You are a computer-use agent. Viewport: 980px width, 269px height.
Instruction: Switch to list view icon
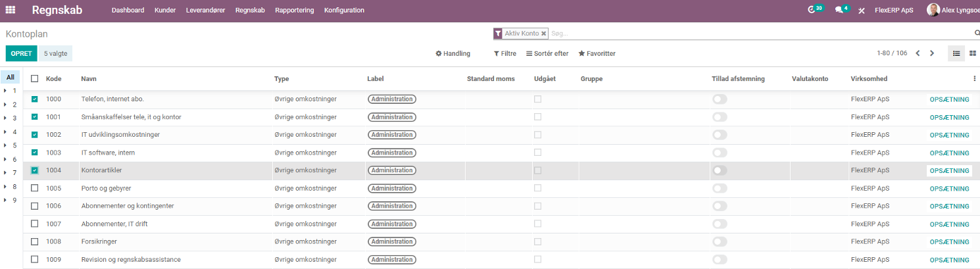click(x=956, y=53)
